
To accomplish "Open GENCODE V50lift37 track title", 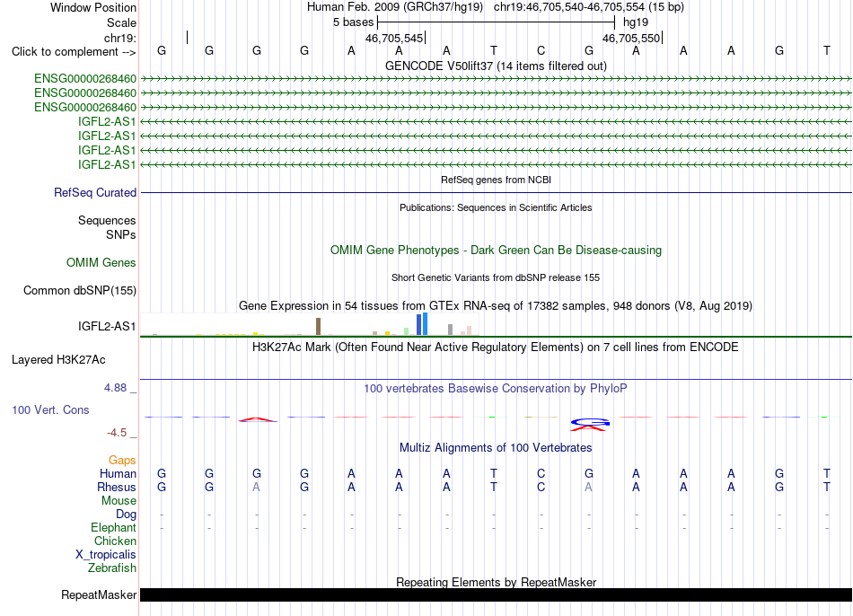I will click(x=496, y=66).
